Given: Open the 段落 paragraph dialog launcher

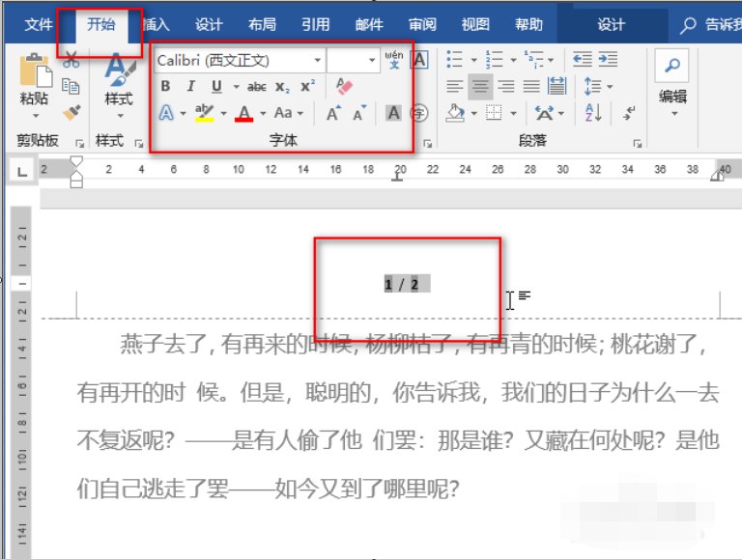Looking at the screenshot, I should pos(637,143).
